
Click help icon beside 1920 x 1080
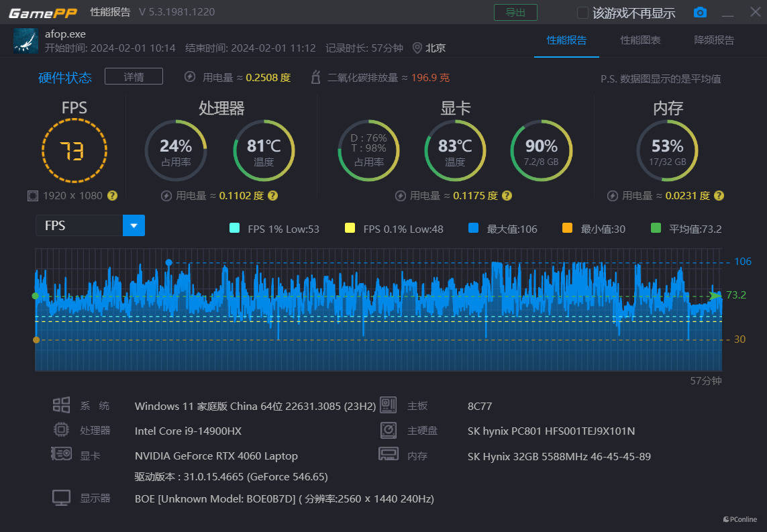(113, 196)
